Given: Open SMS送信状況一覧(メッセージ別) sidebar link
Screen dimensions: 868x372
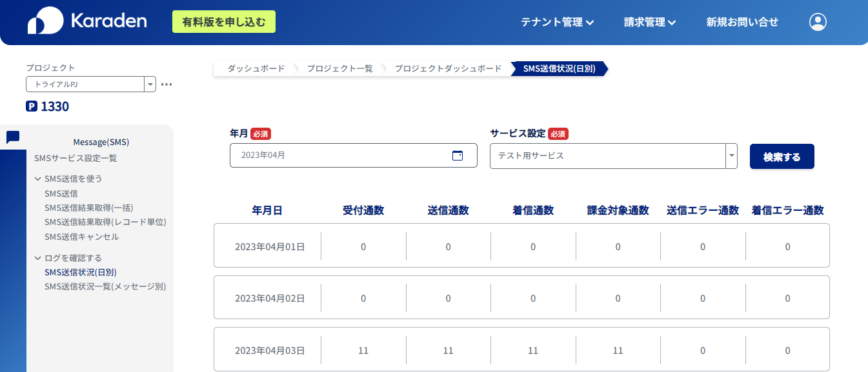Looking at the screenshot, I should click(x=105, y=286).
